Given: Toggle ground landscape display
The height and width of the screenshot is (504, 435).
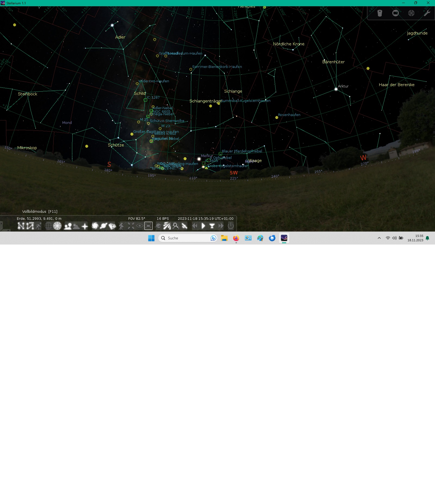Looking at the screenshot, I should (68, 226).
